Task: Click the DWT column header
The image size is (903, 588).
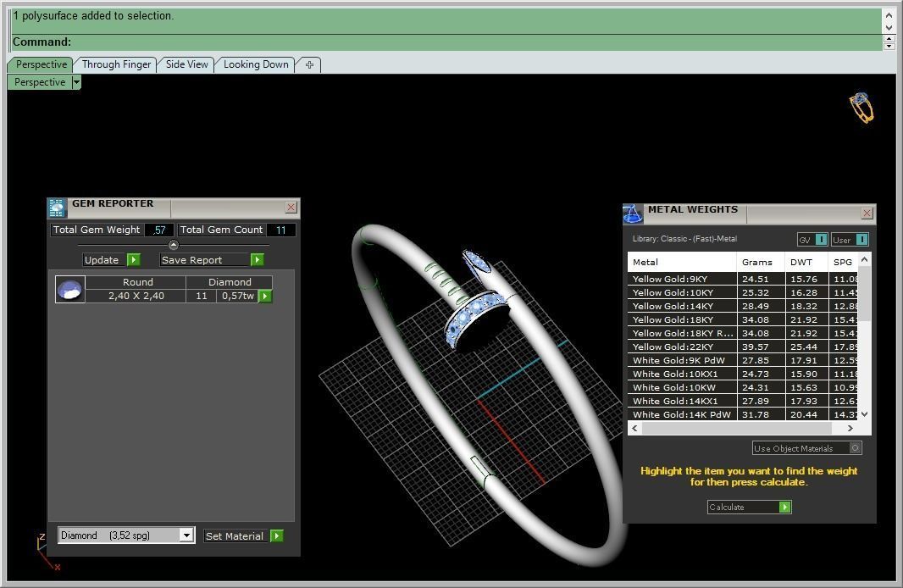Action: click(806, 262)
